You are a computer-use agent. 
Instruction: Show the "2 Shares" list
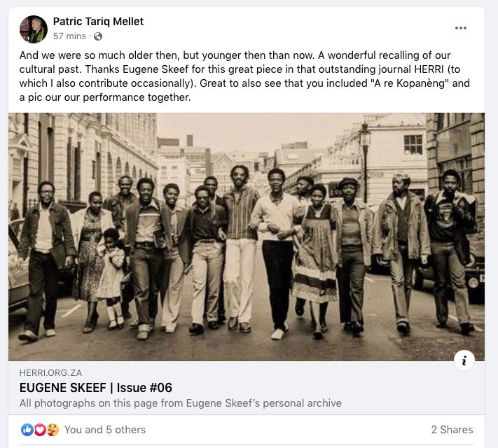452,430
